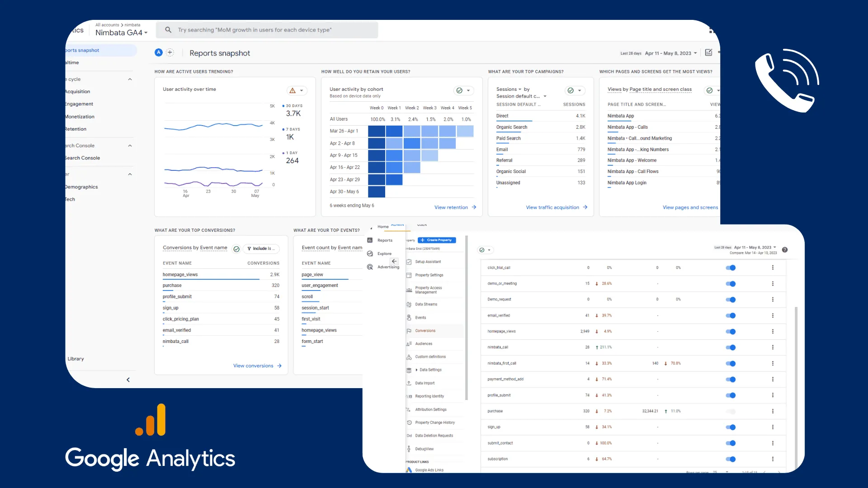The image size is (868, 488).
Task: Open the three-dot menu for subscription row
Action: point(773,459)
